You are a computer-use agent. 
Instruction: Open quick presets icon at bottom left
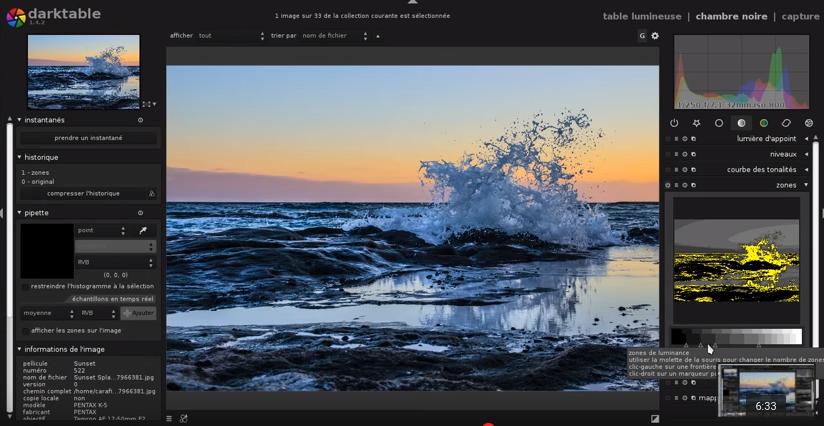point(169,419)
